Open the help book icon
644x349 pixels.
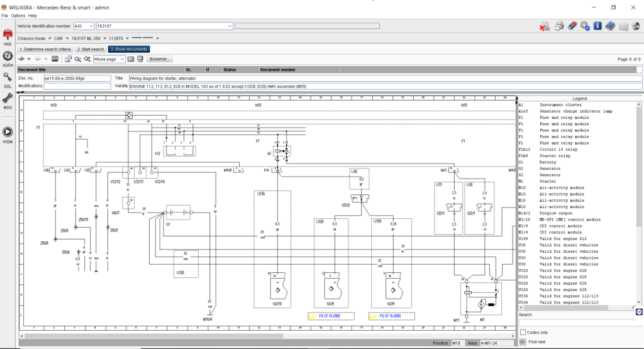coord(610,26)
